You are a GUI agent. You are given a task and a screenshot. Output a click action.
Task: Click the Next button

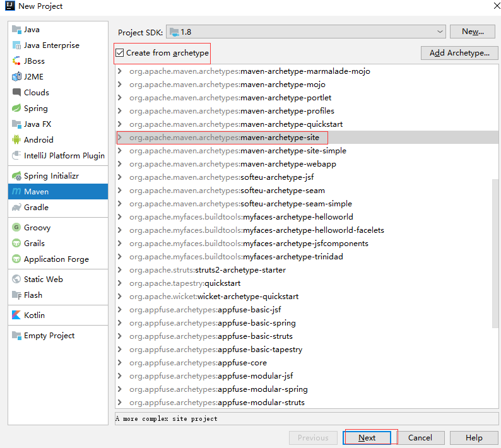coord(367,438)
